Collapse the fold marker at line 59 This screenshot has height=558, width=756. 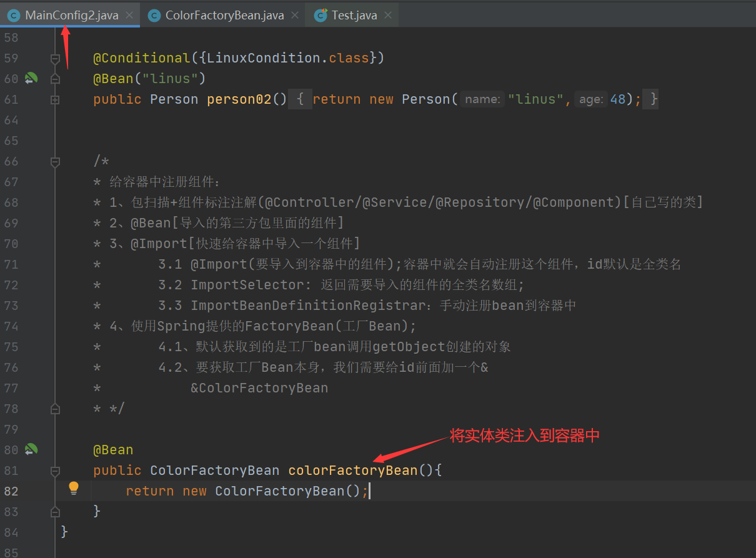tap(55, 59)
